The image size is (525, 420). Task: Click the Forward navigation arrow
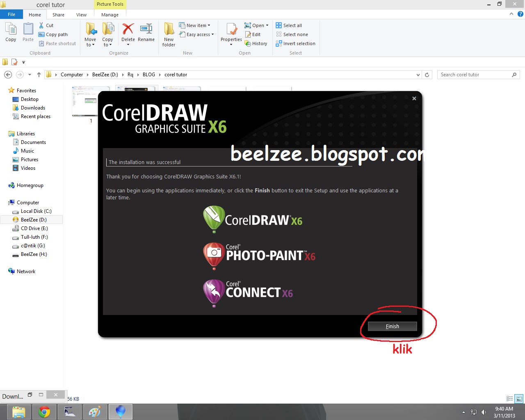(x=20, y=75)
